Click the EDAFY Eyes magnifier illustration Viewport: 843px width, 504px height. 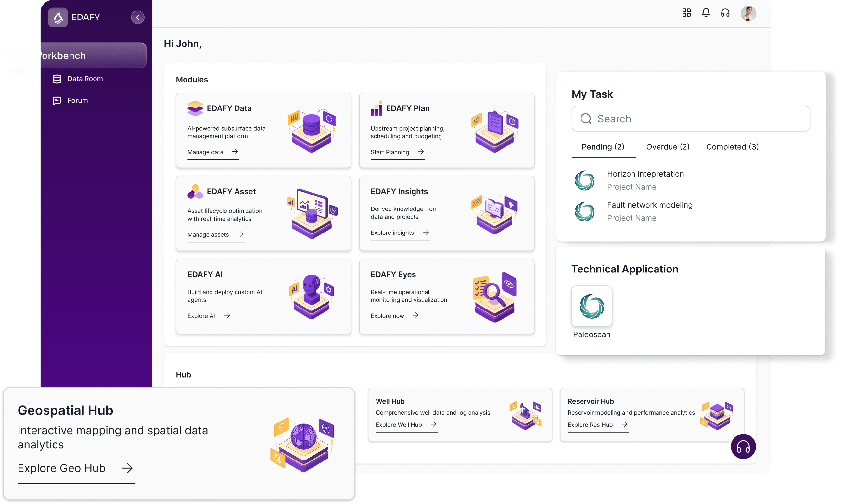pos(494,297)
